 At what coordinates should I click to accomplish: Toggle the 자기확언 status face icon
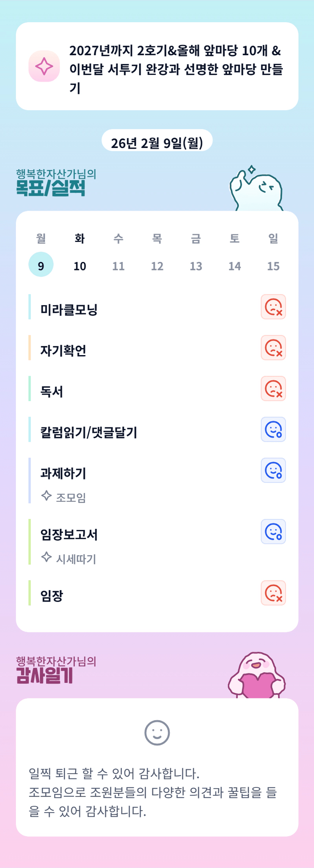tap(273, 348)
